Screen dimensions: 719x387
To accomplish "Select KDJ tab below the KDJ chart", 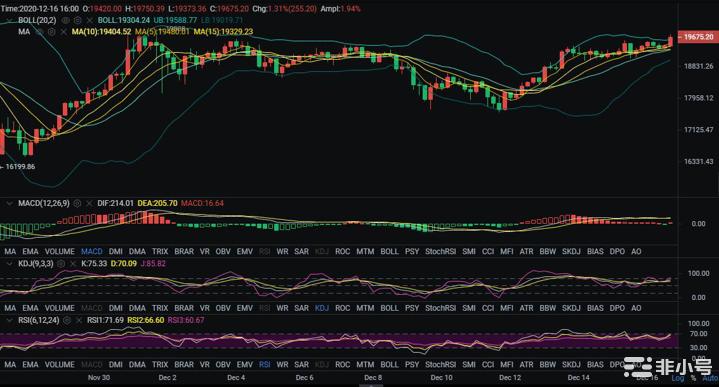I will pos(322,308).
